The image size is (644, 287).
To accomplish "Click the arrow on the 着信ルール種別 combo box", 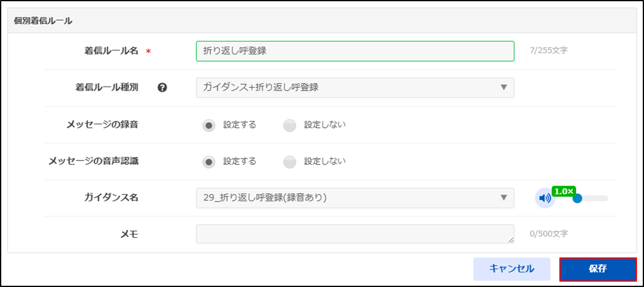I will 504,87.
